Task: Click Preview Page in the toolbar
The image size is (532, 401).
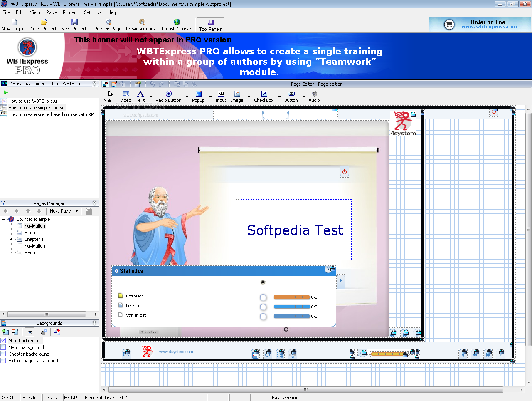Action: 108,25
